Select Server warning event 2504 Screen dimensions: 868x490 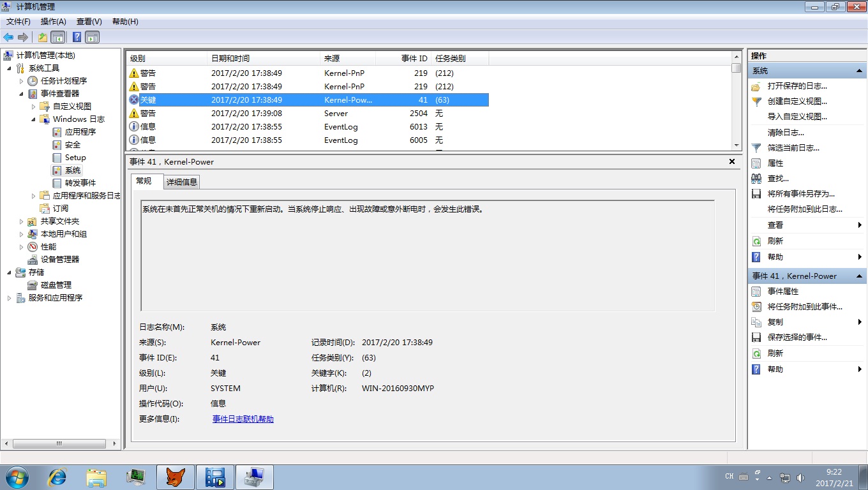pyautogui.click(x=308, y=114)
